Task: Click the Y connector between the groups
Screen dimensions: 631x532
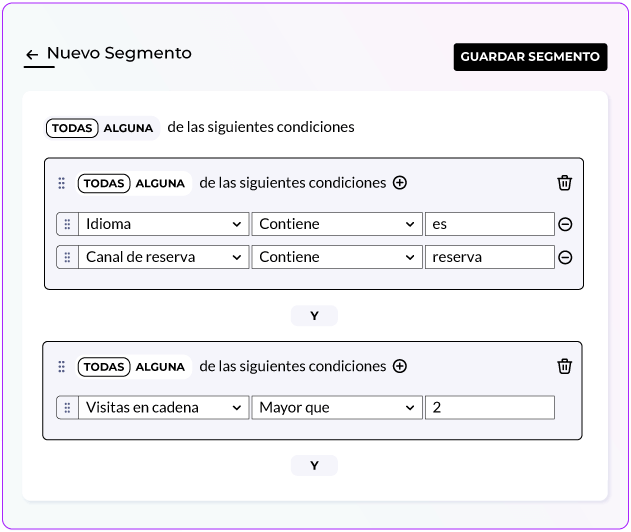Action: coord(314,316)
